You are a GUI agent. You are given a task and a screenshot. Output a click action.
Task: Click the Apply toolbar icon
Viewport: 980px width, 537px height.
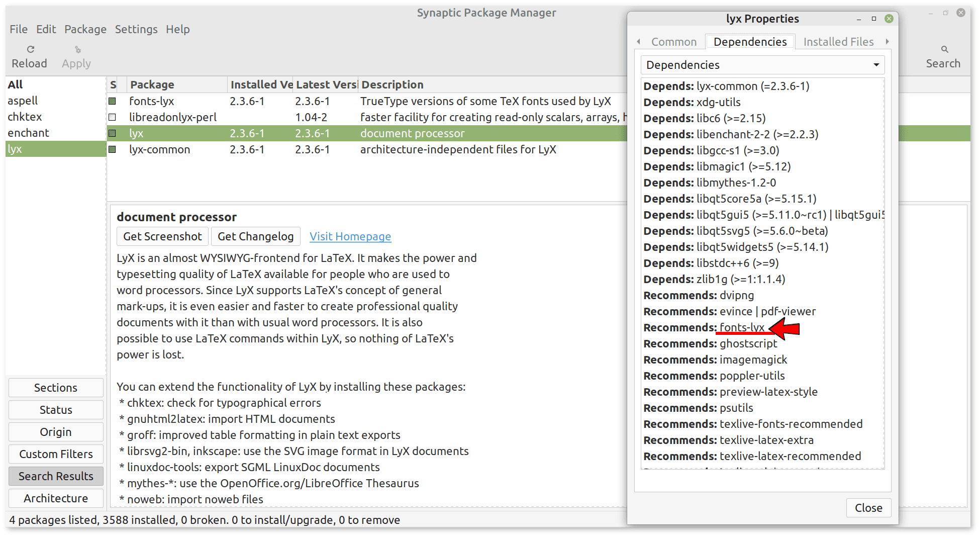tap(77, 49)
